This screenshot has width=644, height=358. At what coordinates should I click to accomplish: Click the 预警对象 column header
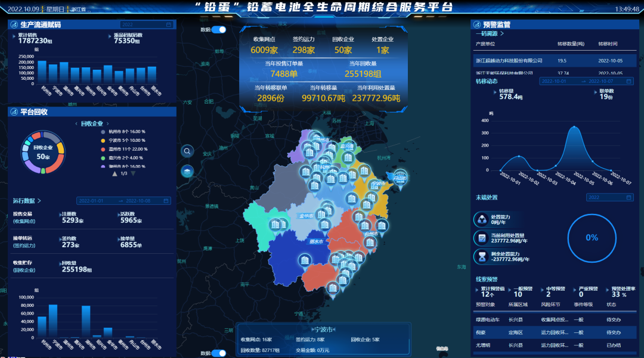(485, 305)
